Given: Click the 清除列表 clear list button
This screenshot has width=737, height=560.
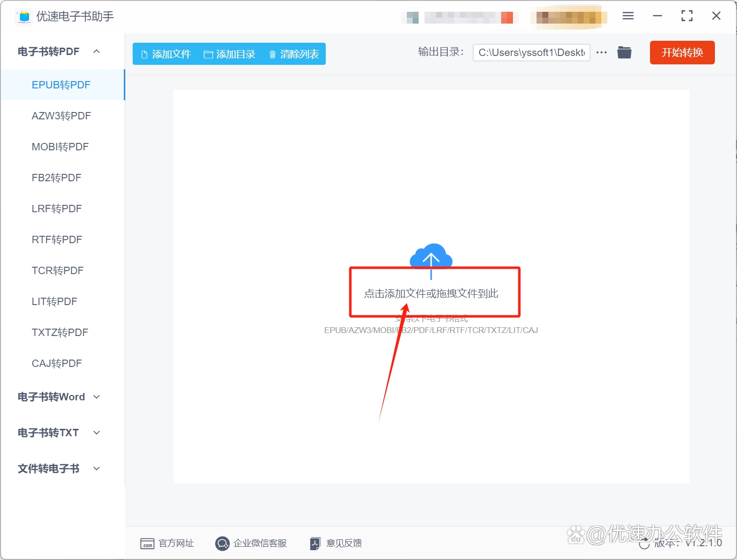Looking at the screenshot, I should tap(294, 54).
